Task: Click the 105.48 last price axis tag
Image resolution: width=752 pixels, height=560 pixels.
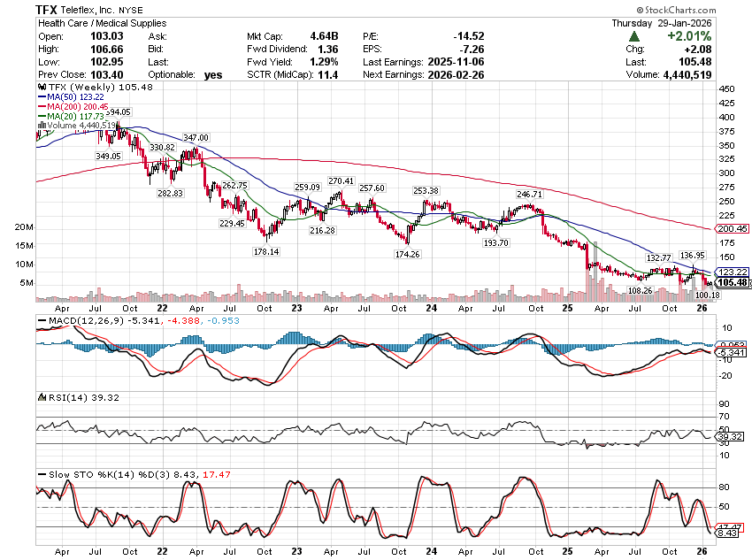Action: coord(734,282)
